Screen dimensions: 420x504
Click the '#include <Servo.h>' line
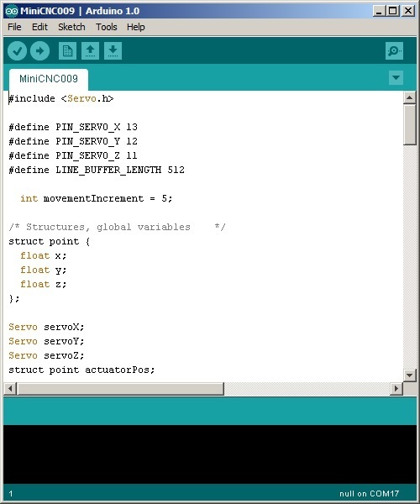[61, 98]
